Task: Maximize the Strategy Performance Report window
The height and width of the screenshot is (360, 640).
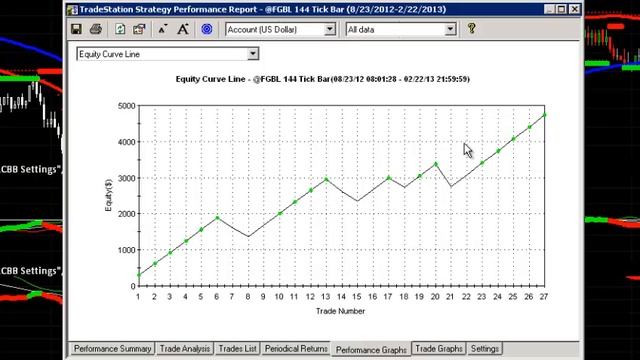Action: [x=562, y=9]
